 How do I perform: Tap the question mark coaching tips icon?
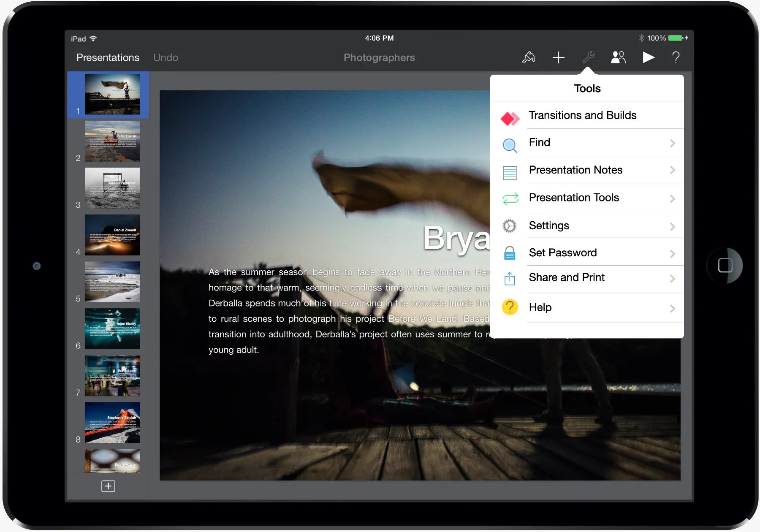(676, 57)
